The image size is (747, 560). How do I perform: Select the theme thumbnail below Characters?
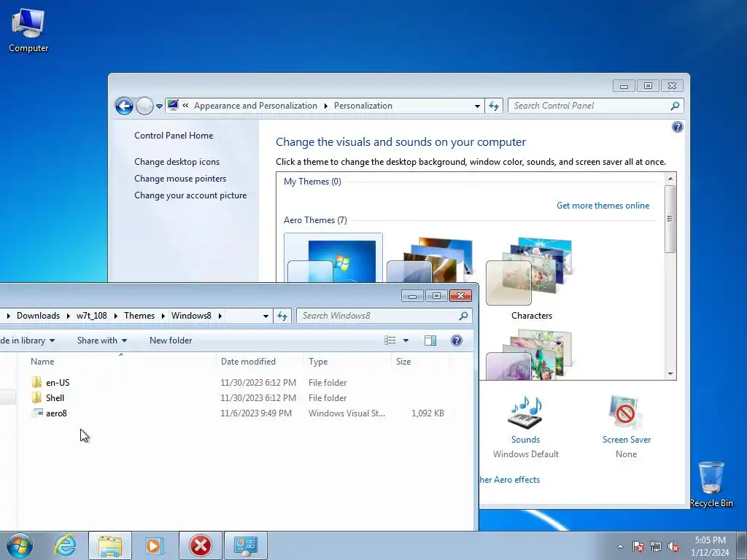pos(530,355)
